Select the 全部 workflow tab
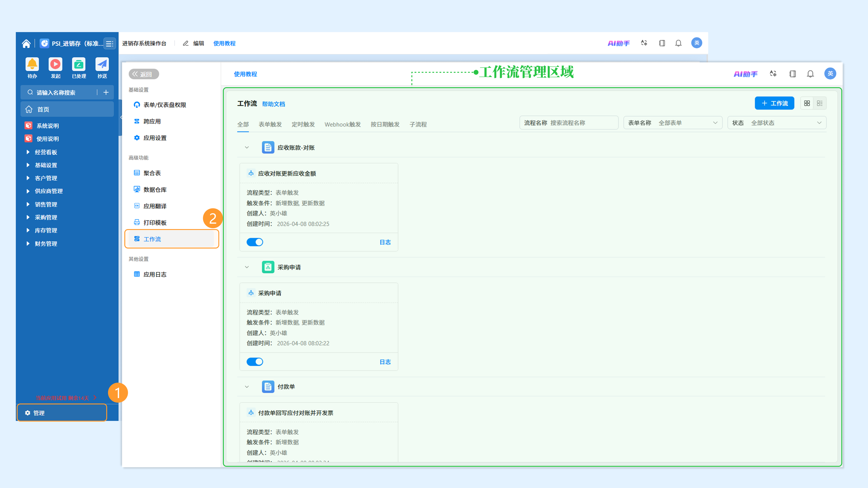The height and width of the screenshot is (488, 868). (243, 124)
